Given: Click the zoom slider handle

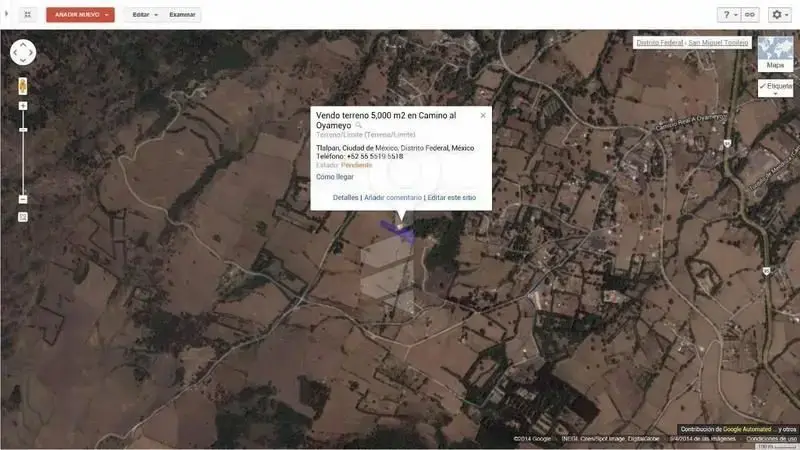Looking at the screenshot, I should 23,130.
